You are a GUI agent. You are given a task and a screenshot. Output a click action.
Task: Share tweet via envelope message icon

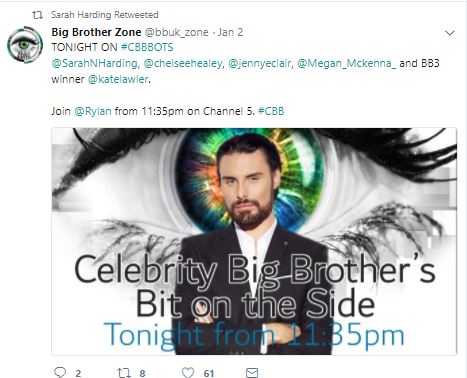pos(252,372)
